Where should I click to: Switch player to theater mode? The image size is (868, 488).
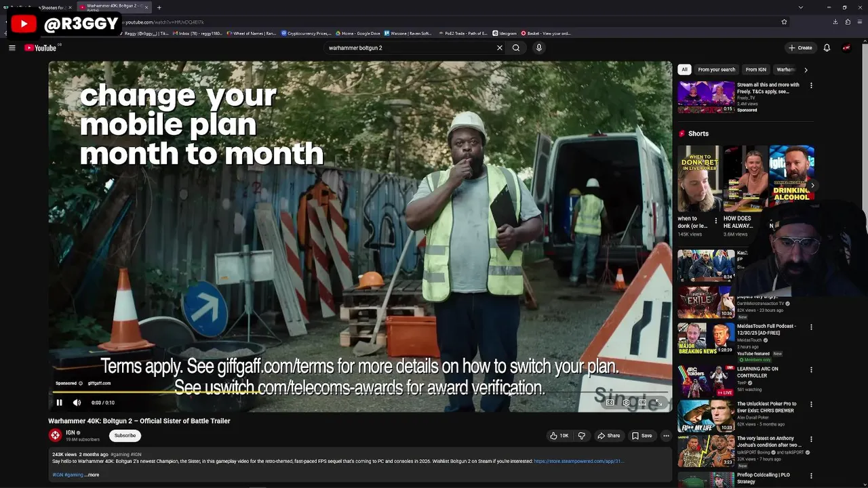click(642, 403)
